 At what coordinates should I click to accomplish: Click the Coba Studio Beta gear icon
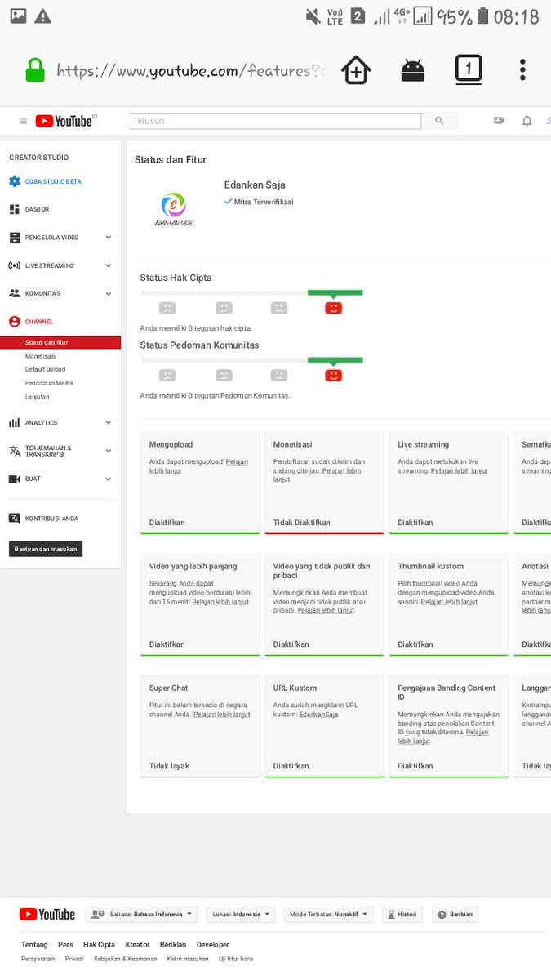[14, 181]
